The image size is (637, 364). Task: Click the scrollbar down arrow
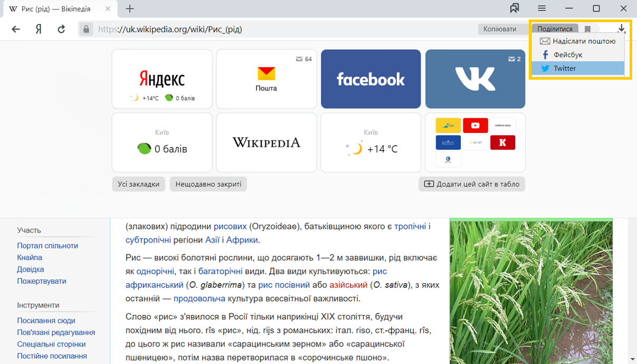point(632,359)
